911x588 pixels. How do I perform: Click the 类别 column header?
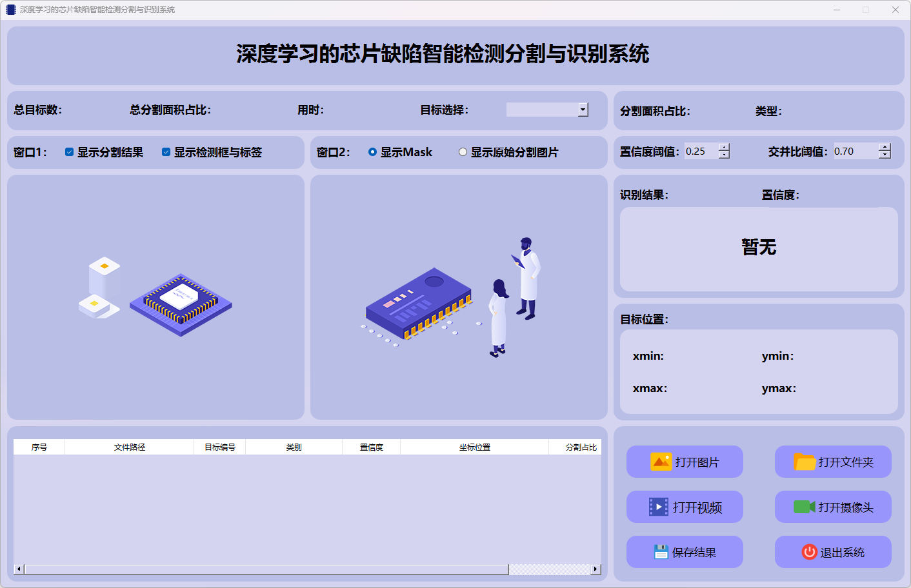(294, 447)
